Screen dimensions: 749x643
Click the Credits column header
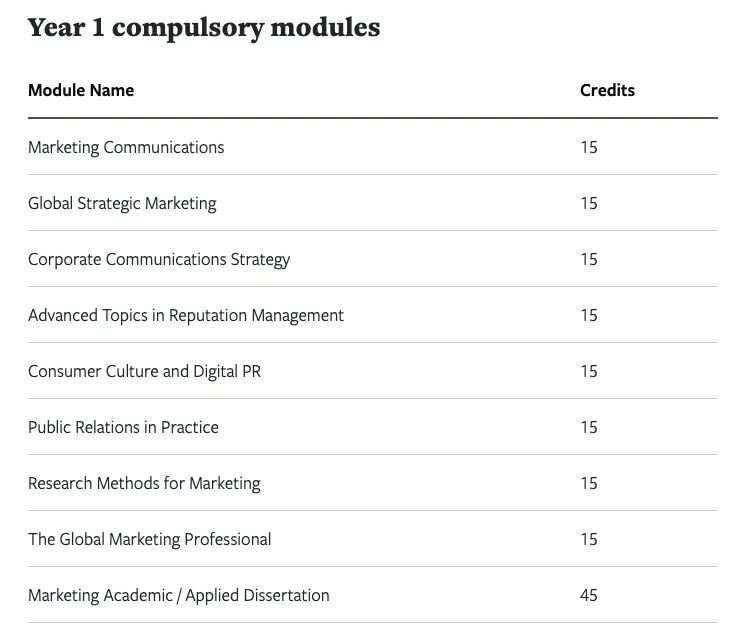(x=607, y=90)
